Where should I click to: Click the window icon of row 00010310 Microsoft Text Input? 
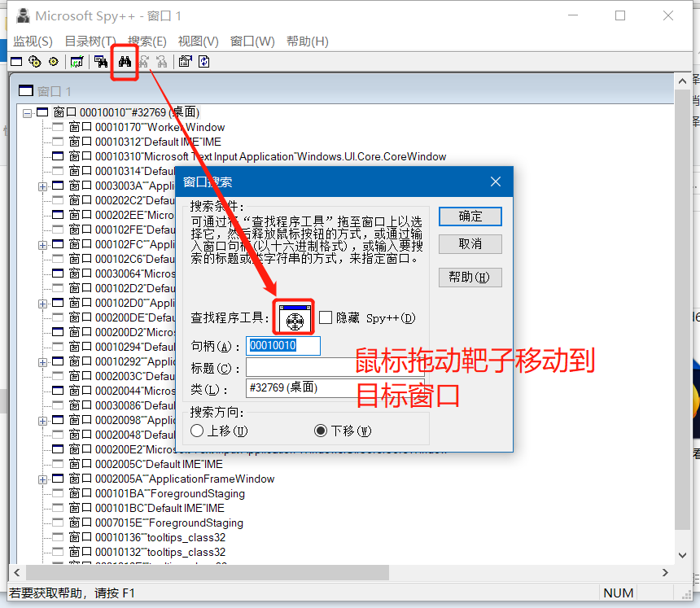click(x=58, y=156)
